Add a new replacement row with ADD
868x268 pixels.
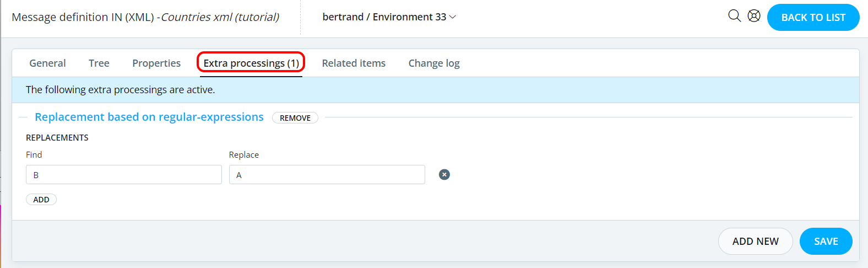click(x=41, y=200)
